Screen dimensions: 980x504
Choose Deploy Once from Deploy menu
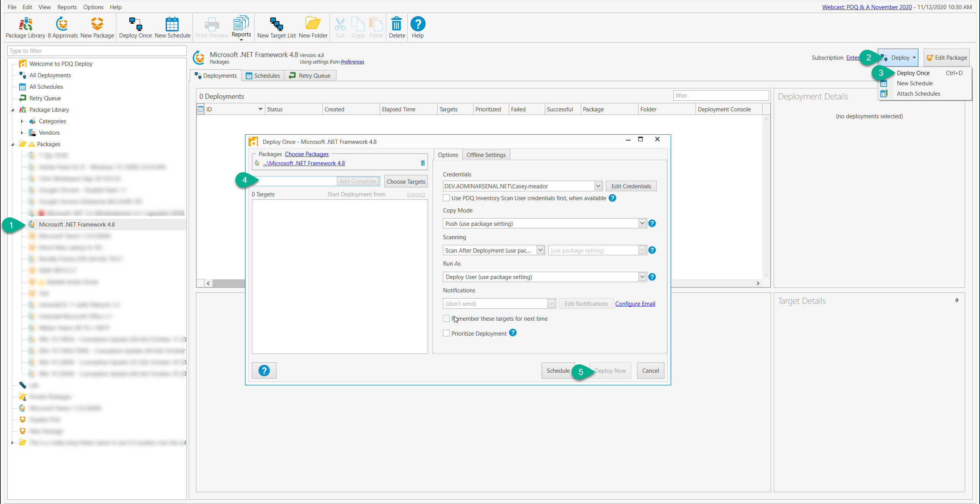913,73
